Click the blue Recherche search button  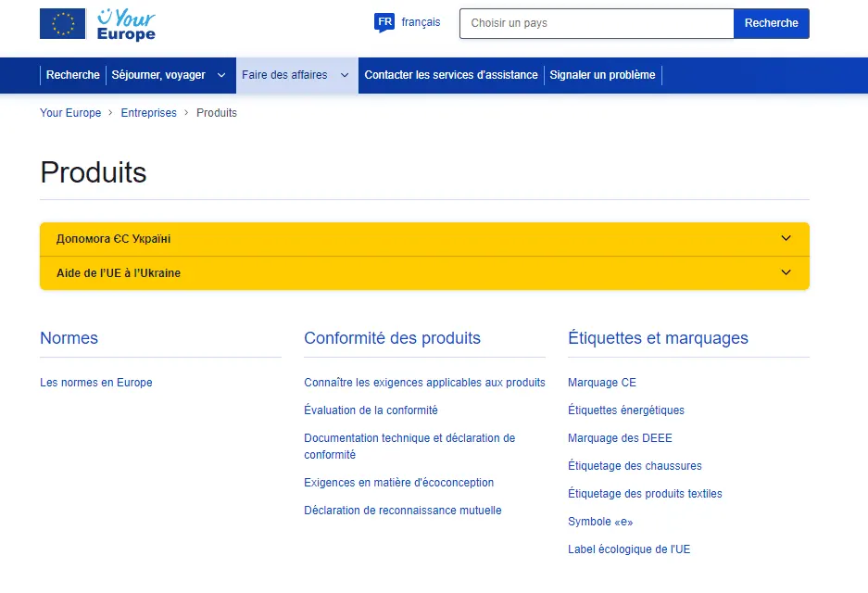(771, 23)
